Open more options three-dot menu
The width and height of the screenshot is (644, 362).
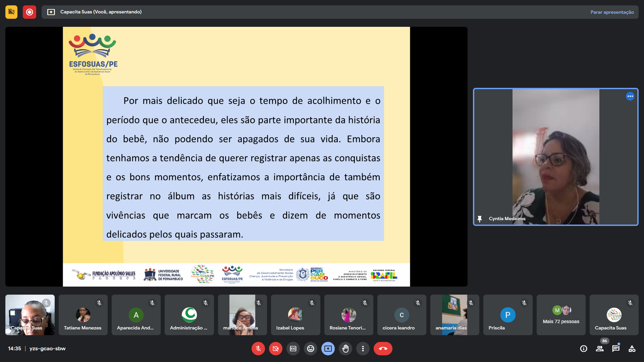pyautogui.click(x=363, y=349)
